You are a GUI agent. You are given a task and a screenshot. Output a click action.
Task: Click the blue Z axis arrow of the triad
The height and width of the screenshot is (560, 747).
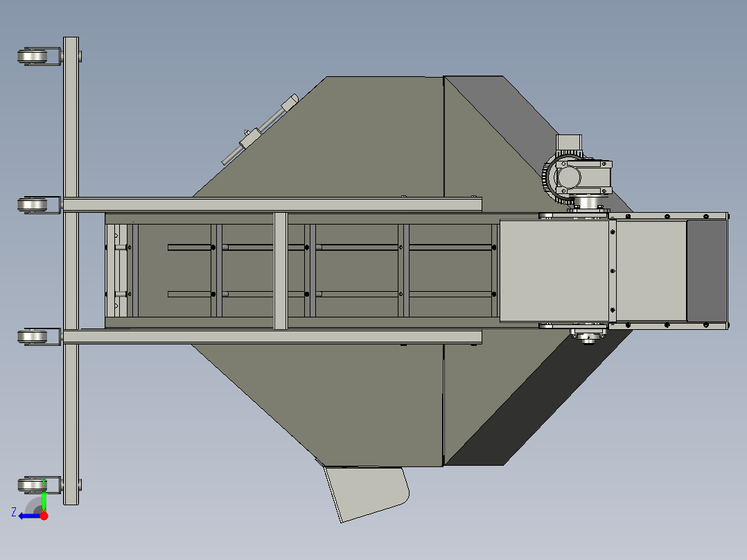30,516
